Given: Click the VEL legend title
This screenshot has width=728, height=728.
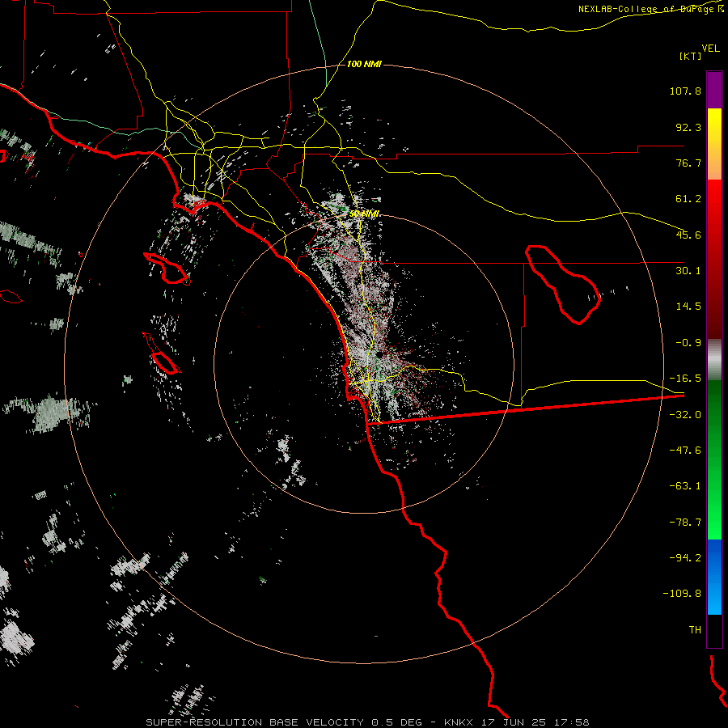Looking at the screenshot, I should click(710, 49).
